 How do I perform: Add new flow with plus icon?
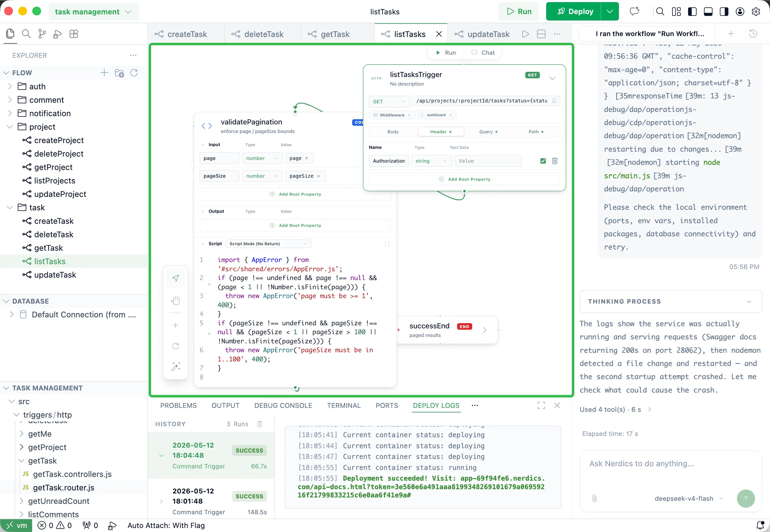[x=104, y=73]
